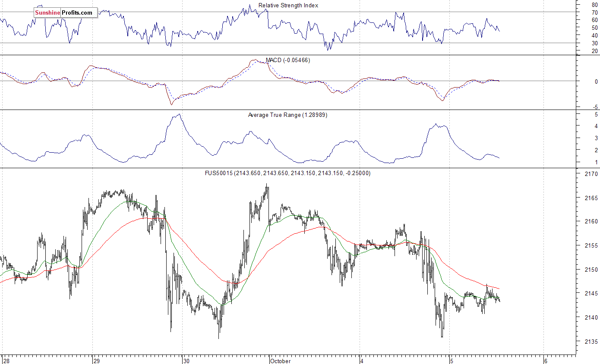Select the MACD (-0.05466) title

(x=288, y=60)
